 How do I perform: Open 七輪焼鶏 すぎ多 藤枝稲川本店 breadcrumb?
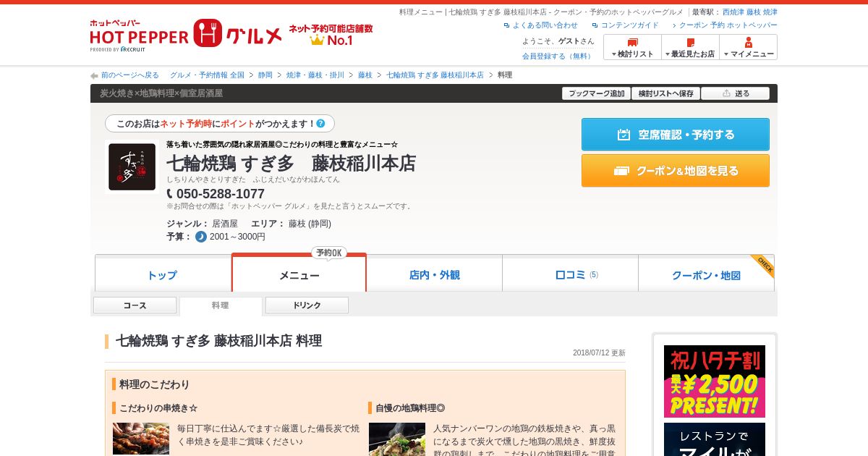pyautogui.click(x=435, y=75)
